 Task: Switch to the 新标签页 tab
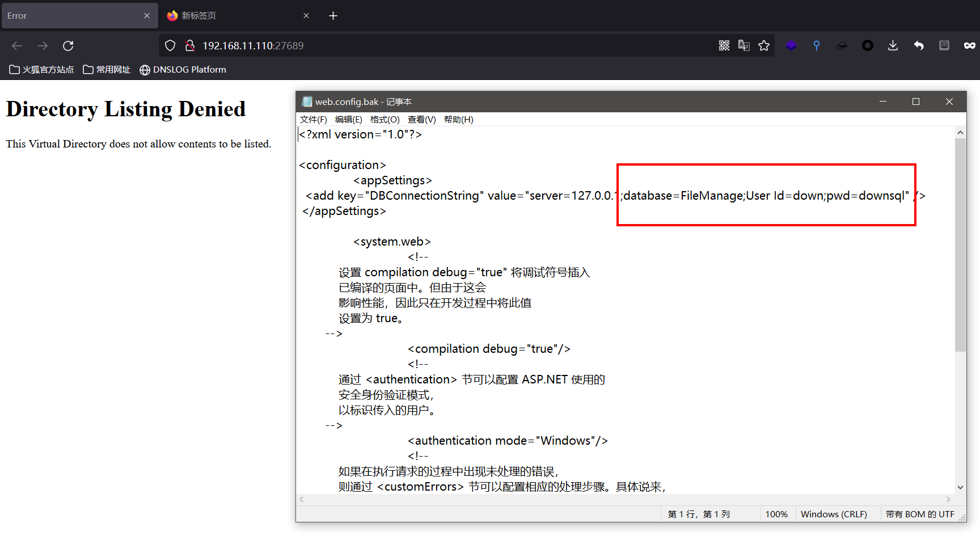(x=238, y=16)
